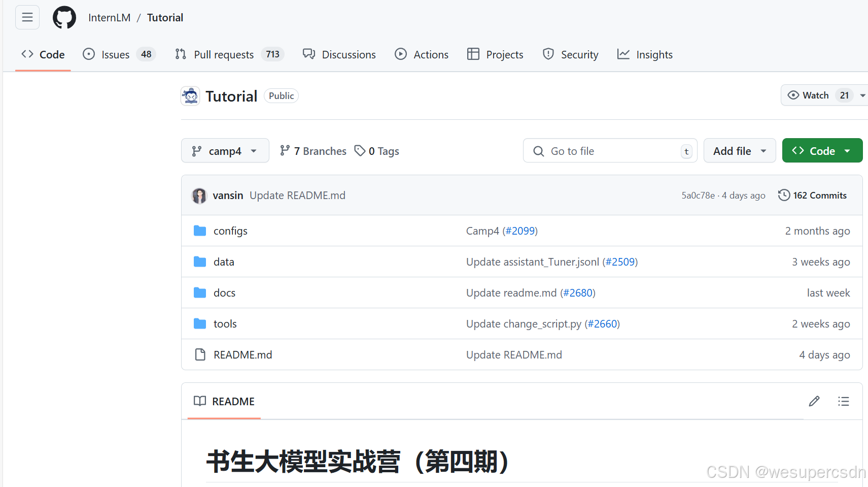Image resolution: width=868 pixels, height=487 pixels.
Task: Open the green Code dropdown button
Action: (822, 151)
